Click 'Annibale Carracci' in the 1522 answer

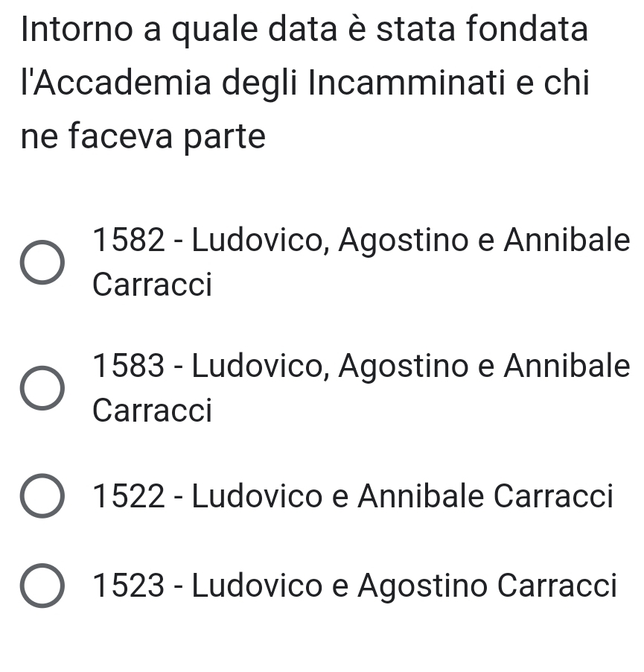(485, 496)
